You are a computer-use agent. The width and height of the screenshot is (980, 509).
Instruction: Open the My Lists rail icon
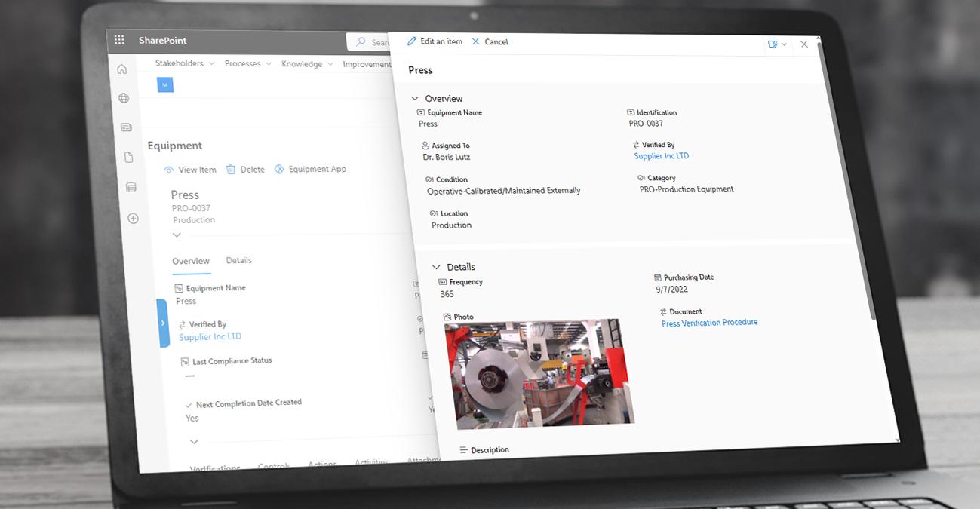[x=131, y=187]
